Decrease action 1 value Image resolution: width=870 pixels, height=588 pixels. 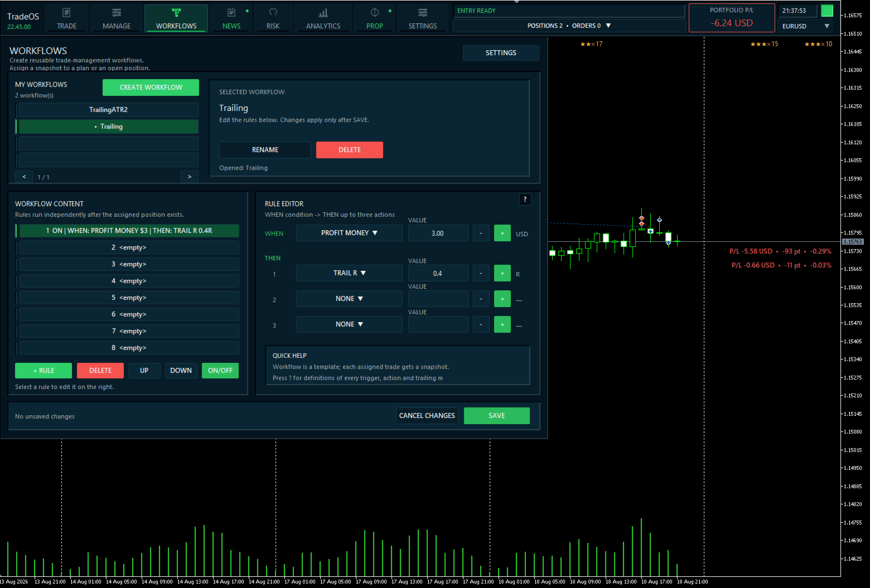(x=481, y=273)
